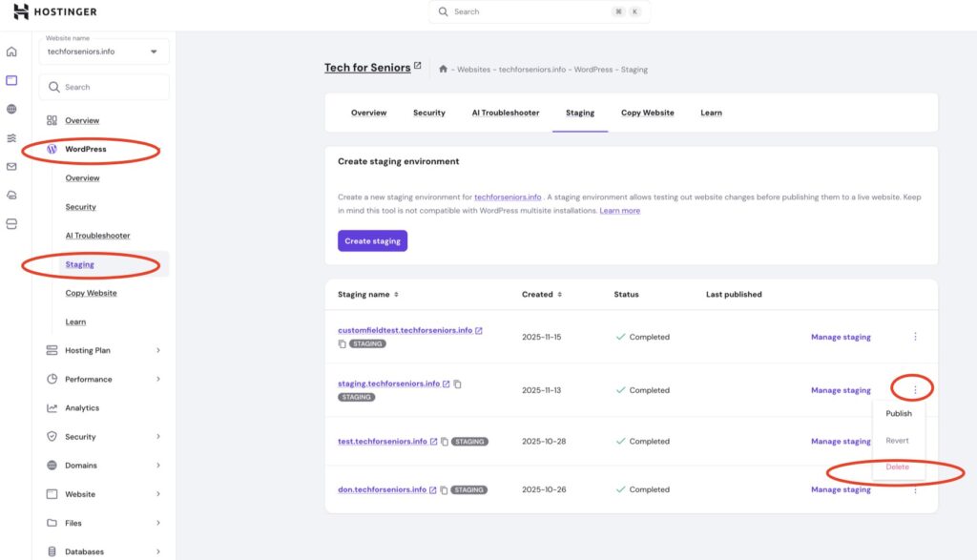Click the Home icon in the left rail

11,52
